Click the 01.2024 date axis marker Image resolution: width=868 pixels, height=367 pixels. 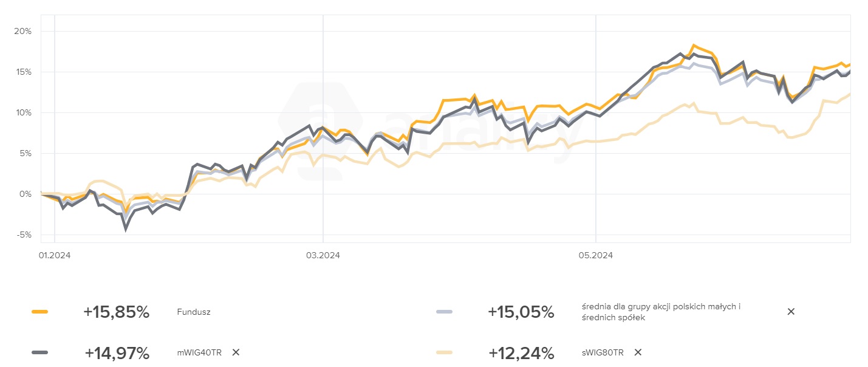(x=55, y=256)
